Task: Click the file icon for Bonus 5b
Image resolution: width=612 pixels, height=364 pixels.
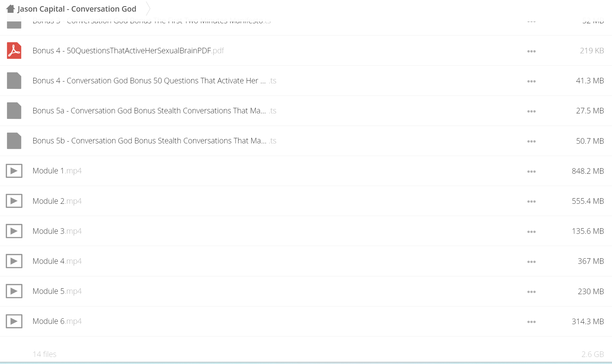Action: point(14,141)
